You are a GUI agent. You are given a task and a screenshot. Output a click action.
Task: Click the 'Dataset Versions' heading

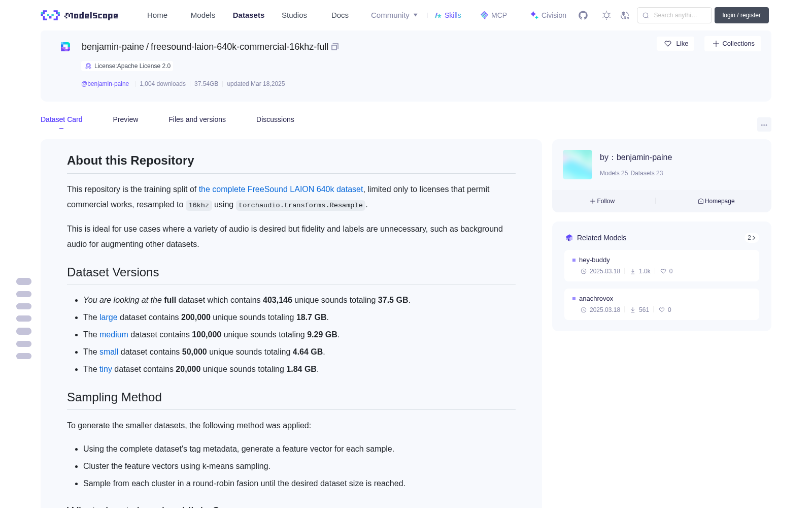coord(113,272)
